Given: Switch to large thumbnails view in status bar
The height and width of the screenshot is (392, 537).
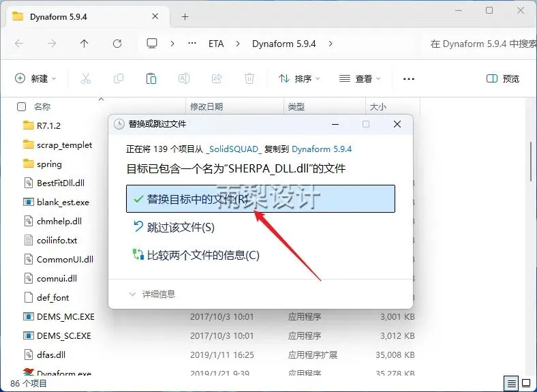Looking at the screenshot, I should (526, 383).
